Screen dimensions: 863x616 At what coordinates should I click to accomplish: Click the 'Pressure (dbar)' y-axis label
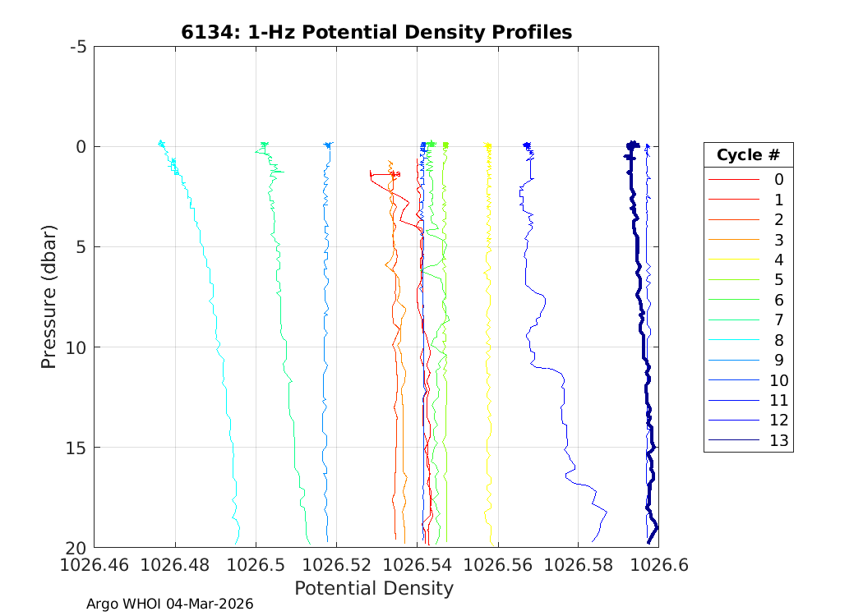point(48,296)
